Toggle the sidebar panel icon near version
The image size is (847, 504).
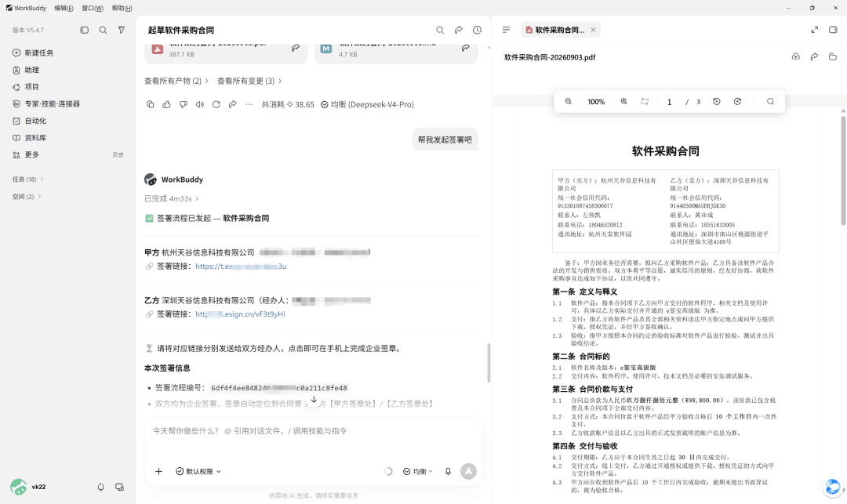click(x=84, y=31)
